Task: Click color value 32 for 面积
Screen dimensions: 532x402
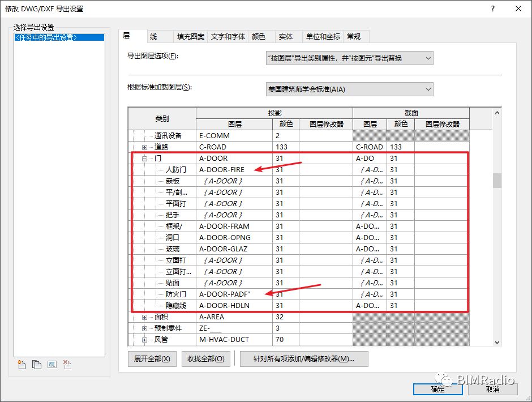Action: coord(286,317)
